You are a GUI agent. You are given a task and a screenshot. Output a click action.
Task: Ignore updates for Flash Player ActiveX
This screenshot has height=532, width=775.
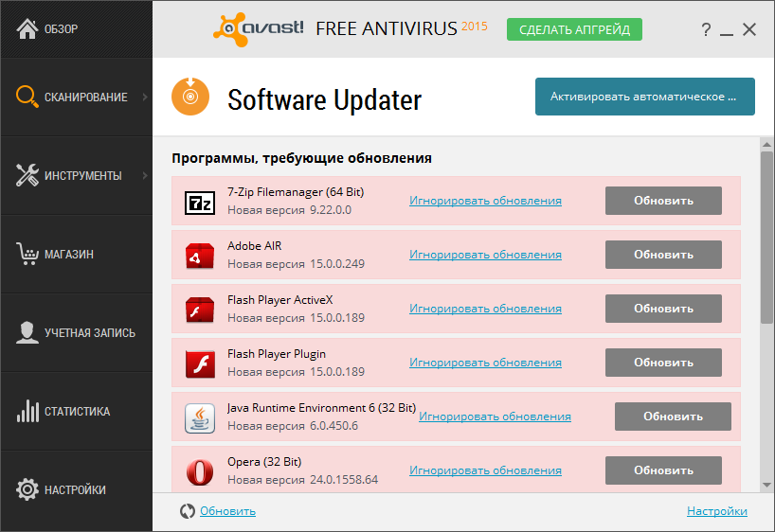[x=485, y=309]
